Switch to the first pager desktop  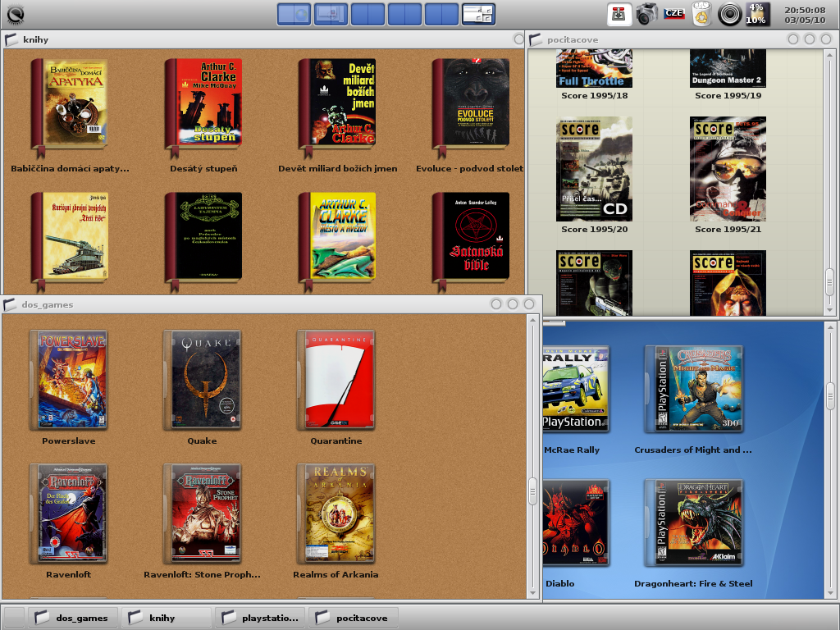coord(294,15)
